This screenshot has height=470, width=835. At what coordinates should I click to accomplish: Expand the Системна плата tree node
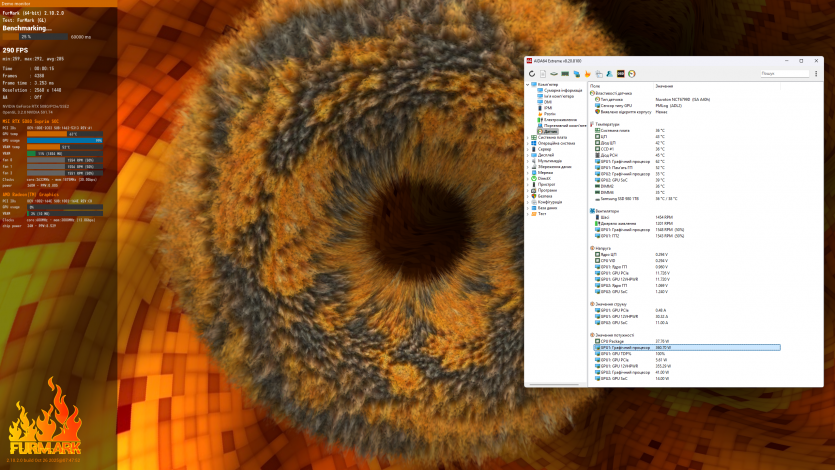[528, 137]
